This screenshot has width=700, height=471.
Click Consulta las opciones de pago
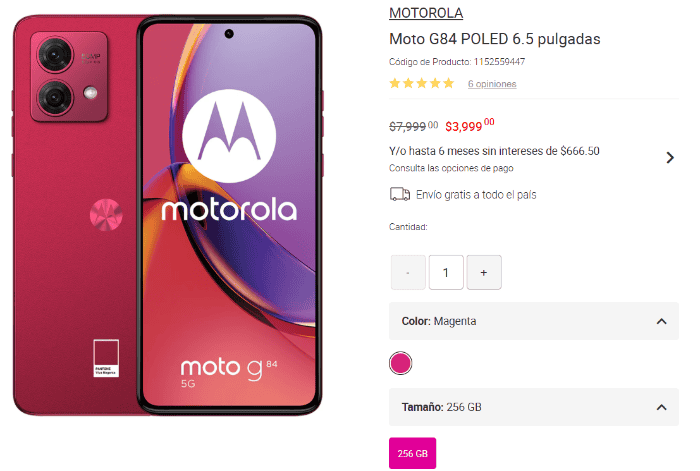point(451,168)
